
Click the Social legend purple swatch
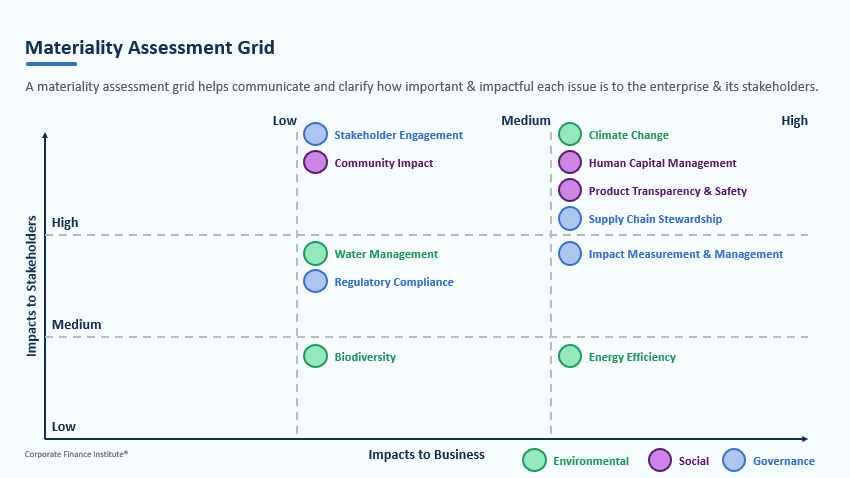(x=660, y=460)
